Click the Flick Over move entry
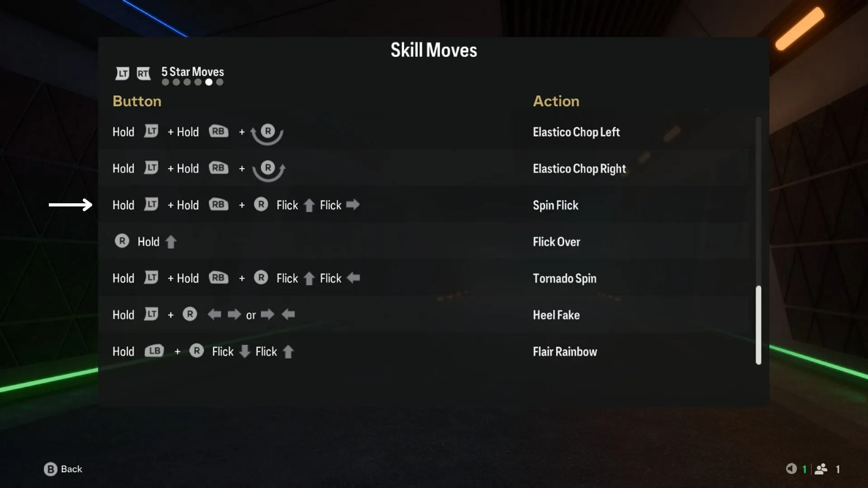 [434, 241]
